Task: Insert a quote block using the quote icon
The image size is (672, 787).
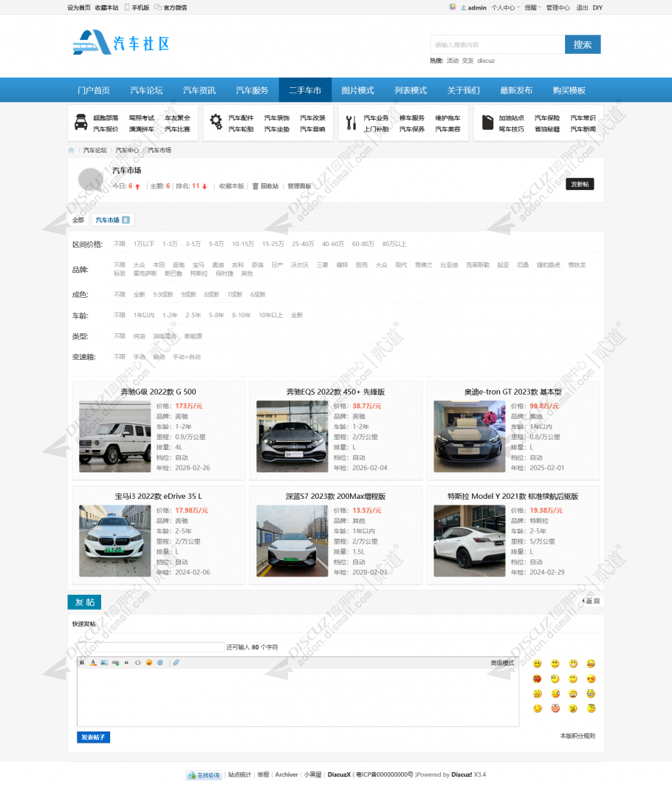Action: [x=126, y=663]
